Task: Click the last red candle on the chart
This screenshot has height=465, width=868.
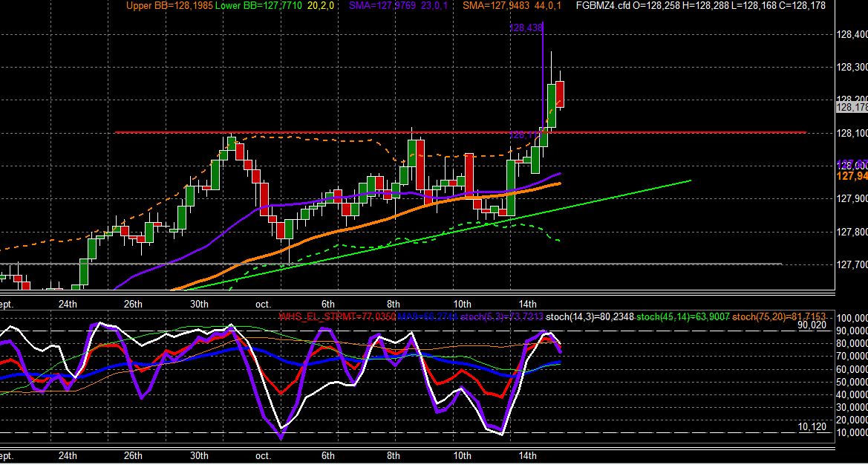Action: coord(560,94)
